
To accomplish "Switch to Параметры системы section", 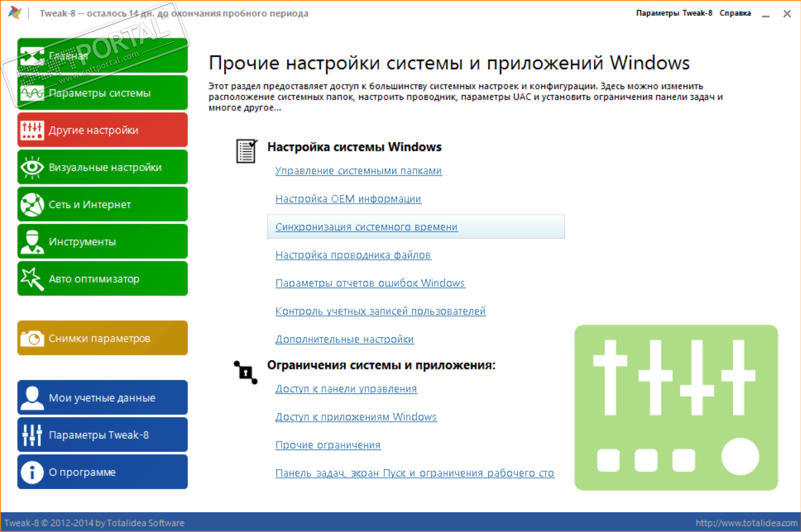I will click(x=103, y=93).
